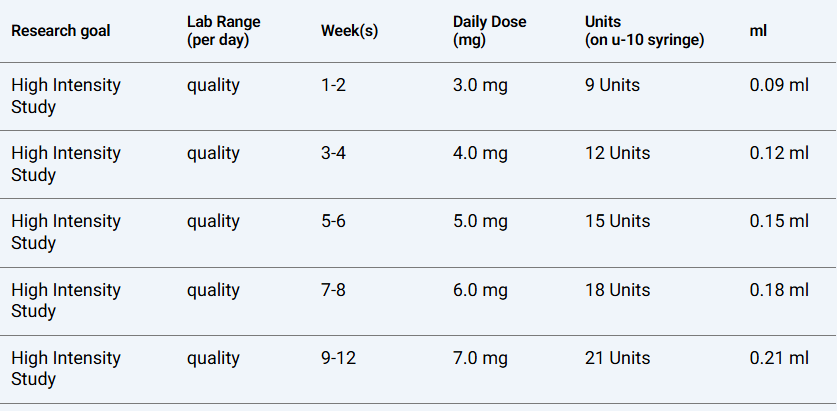Select the 15 Units cell
The height and width of the screenshot is (411, 837).
[617, 221]
